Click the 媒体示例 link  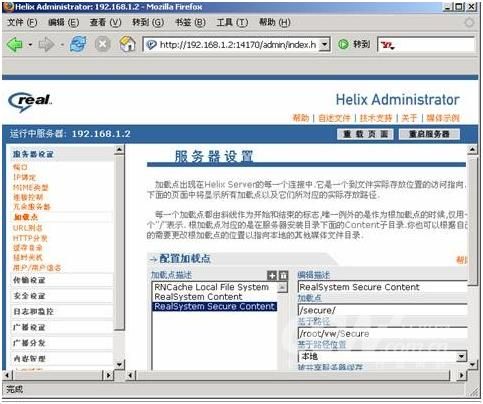coord(443,118)
